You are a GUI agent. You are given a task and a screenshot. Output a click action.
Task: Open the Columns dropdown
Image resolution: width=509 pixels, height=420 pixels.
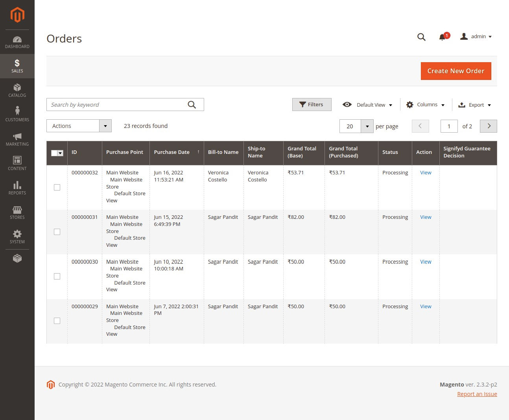click(425, 105)
